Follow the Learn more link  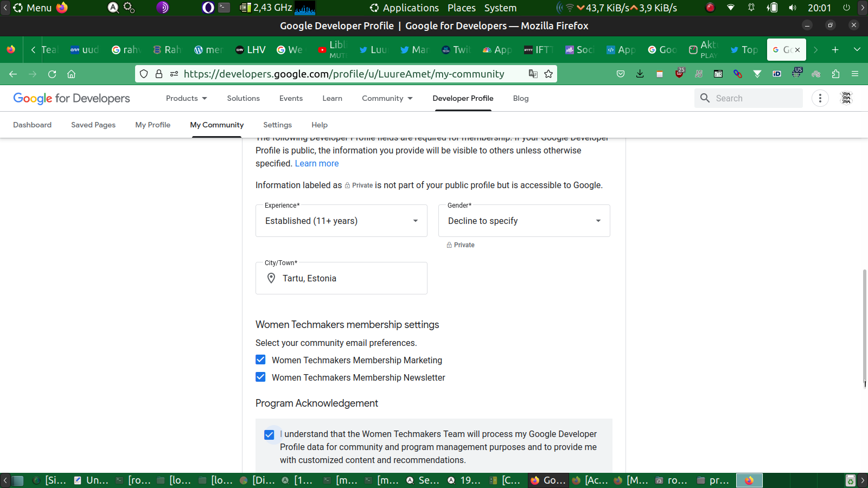click(x=317, y=163)
